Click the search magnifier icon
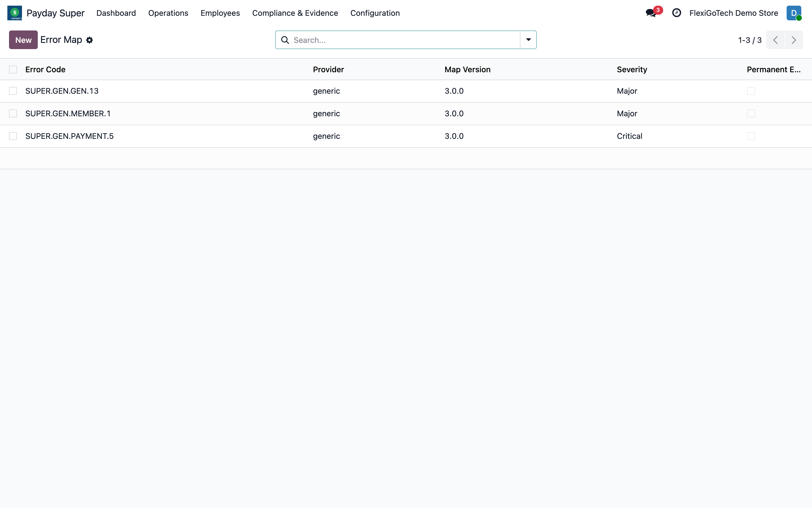The height and width of the screenshot is (508, 812). coord(285,40)
